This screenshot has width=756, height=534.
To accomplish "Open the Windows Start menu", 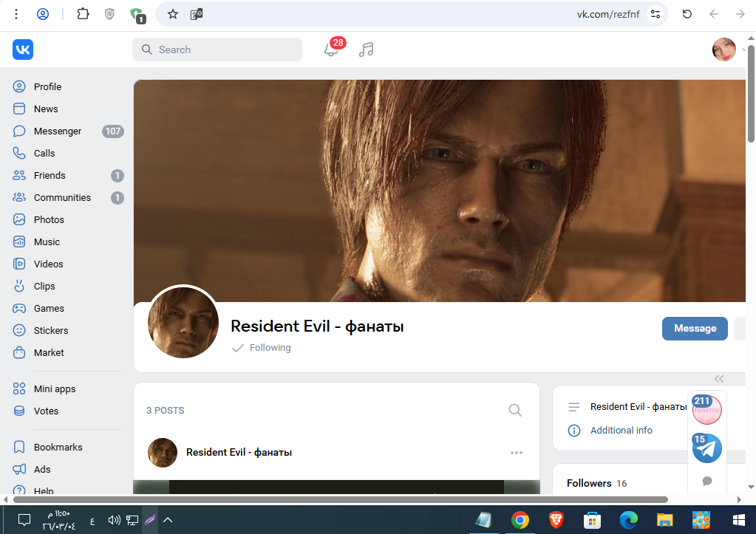I will coord(738,520).
